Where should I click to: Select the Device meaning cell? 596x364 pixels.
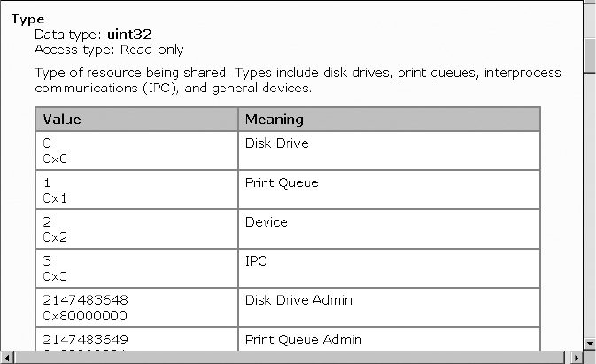tap(266, 222)
